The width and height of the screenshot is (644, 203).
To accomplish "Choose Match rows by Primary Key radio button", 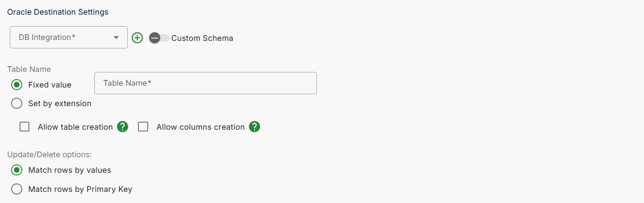I will click(x=16, y=189).
